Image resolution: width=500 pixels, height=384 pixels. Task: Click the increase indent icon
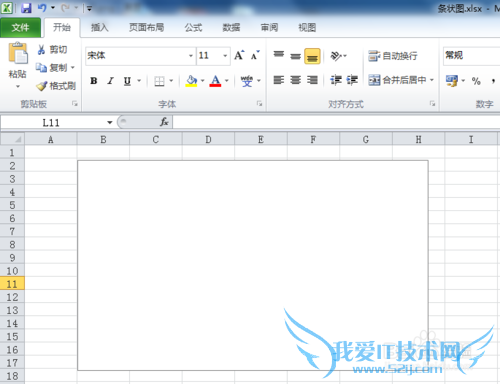[x=352, y=80]
